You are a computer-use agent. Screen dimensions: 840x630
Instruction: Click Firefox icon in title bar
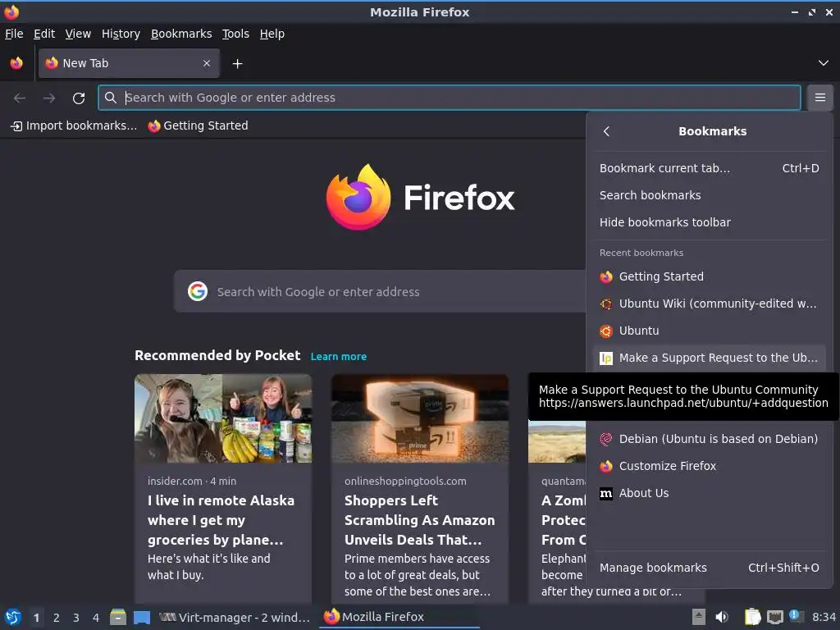tap(11, 11)
